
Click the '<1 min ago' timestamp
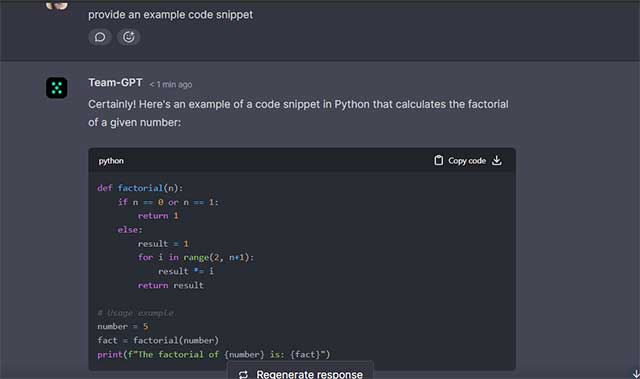171,84
